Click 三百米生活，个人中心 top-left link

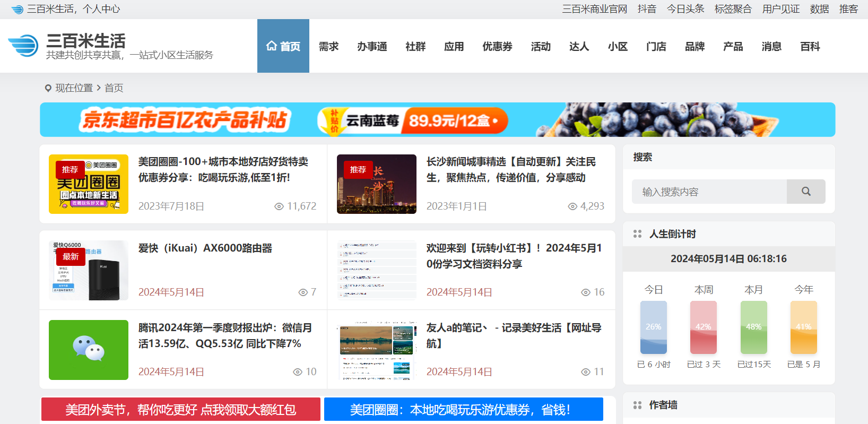click(x=74, y=9)
